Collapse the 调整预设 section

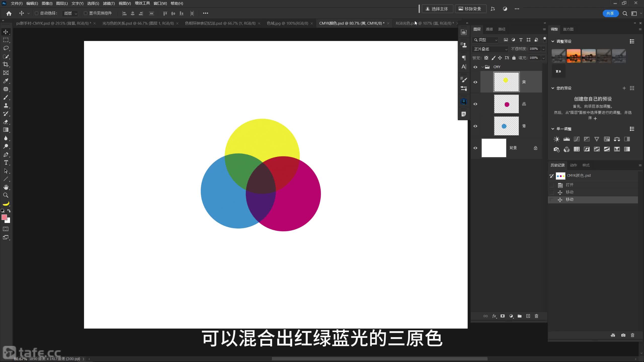click(553, 41)
